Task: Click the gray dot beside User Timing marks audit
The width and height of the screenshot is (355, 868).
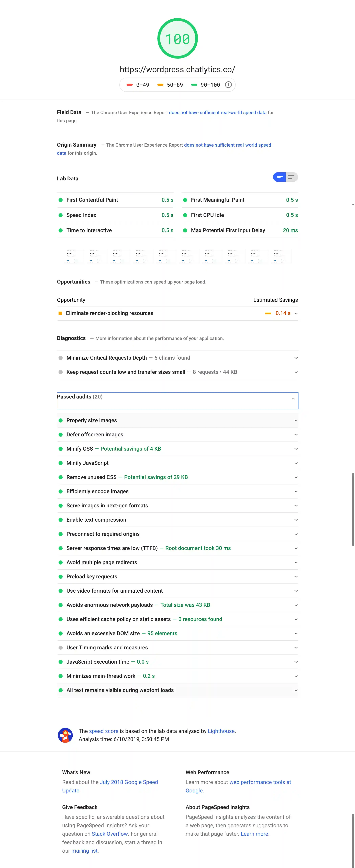Action: coord(61,647)
